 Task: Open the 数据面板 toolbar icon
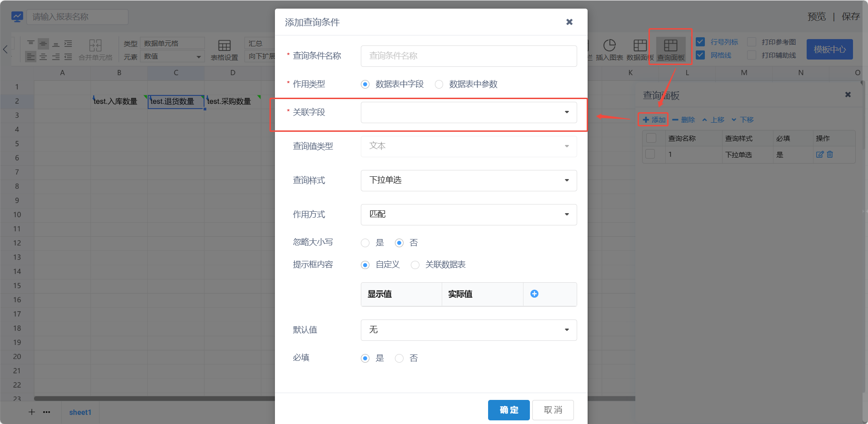[640, 46]
